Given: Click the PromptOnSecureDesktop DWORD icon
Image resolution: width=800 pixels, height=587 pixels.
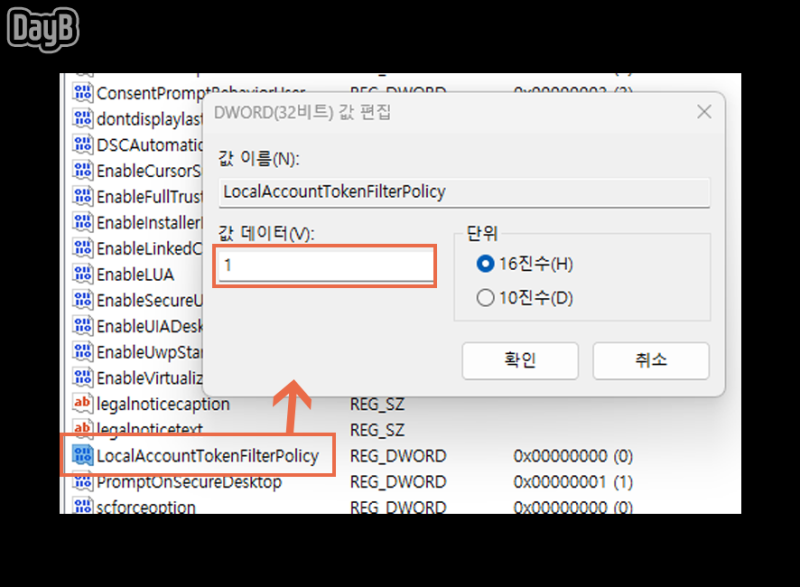Looking at the screenshot, I should [x=83, y=481].
